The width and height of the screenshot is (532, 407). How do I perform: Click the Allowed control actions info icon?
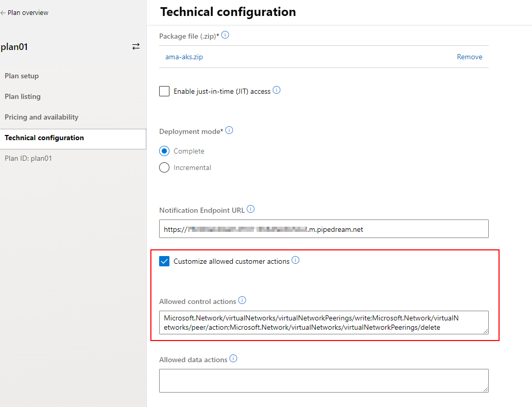tap(242, 300)
